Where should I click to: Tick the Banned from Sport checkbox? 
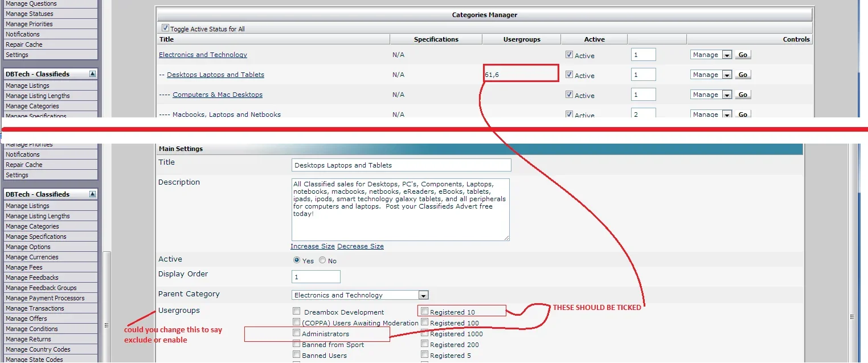[296, 344]
